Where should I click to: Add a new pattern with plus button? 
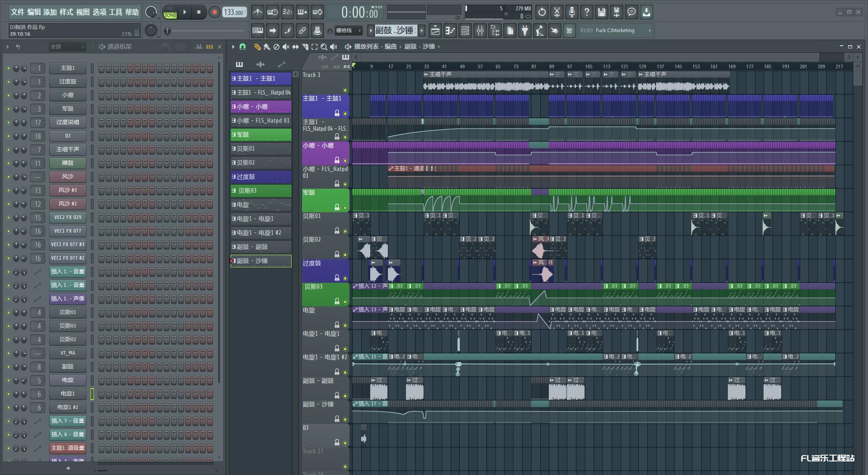click(422, 31)
